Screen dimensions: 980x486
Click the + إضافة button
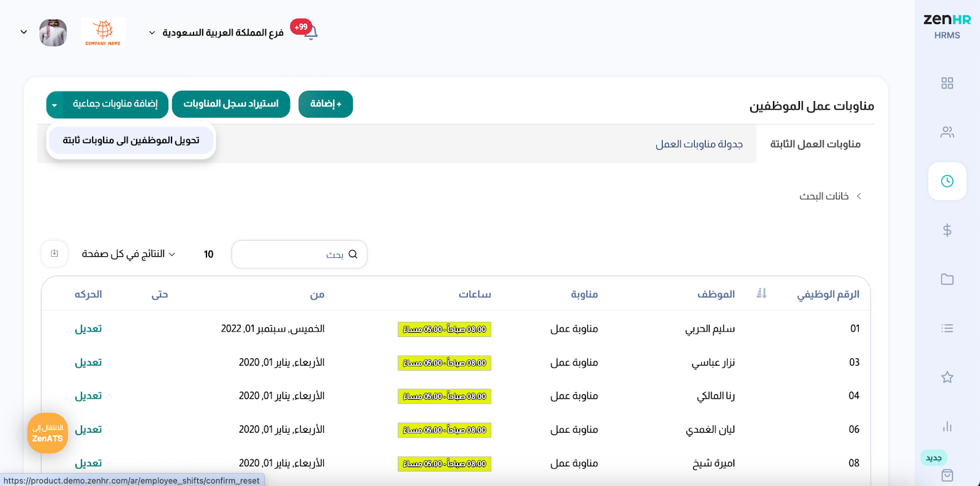pos(326,104)
